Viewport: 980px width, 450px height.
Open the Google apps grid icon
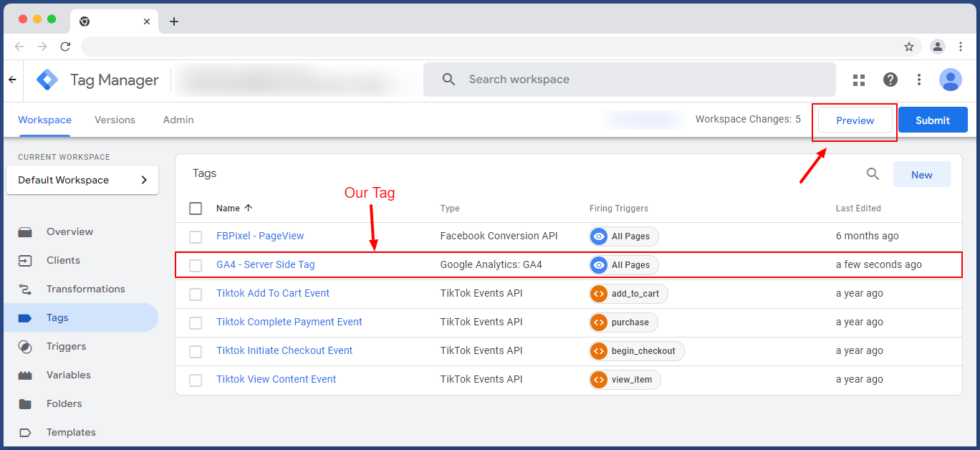point(859,80)
